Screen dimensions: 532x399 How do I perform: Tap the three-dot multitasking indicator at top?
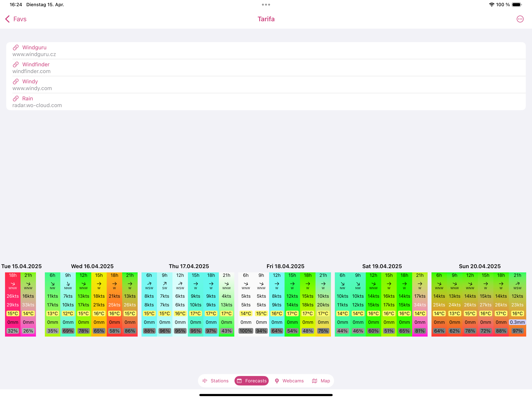point(266,5)
